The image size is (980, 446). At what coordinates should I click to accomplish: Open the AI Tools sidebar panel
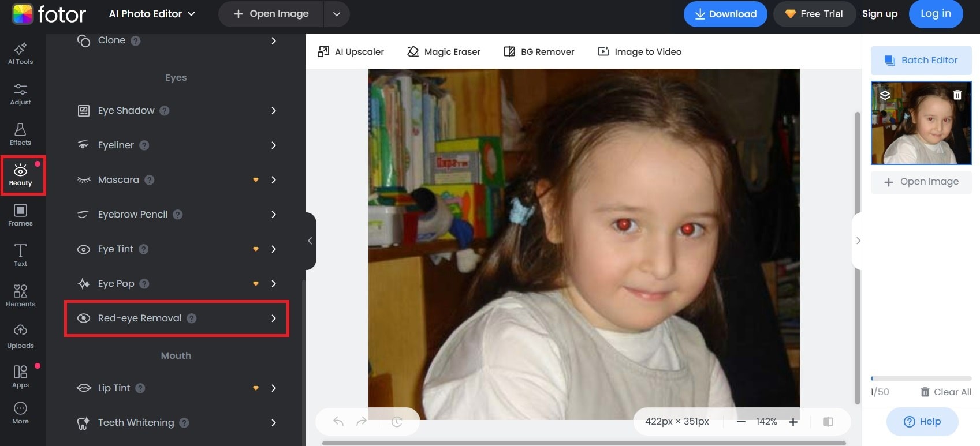coord(20,53)
